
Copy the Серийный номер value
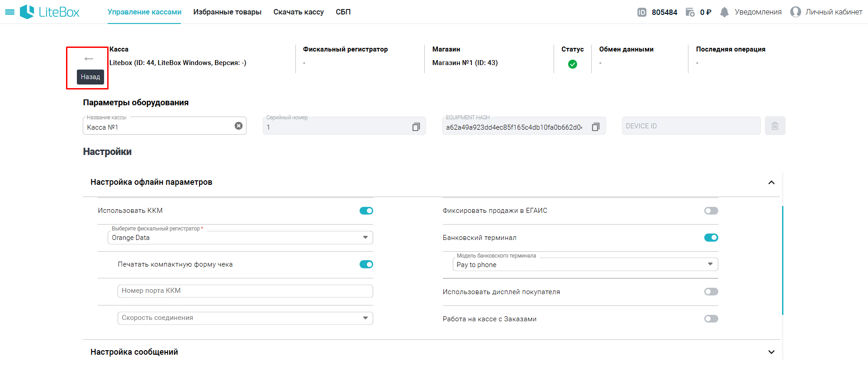(x=416, y=127)
